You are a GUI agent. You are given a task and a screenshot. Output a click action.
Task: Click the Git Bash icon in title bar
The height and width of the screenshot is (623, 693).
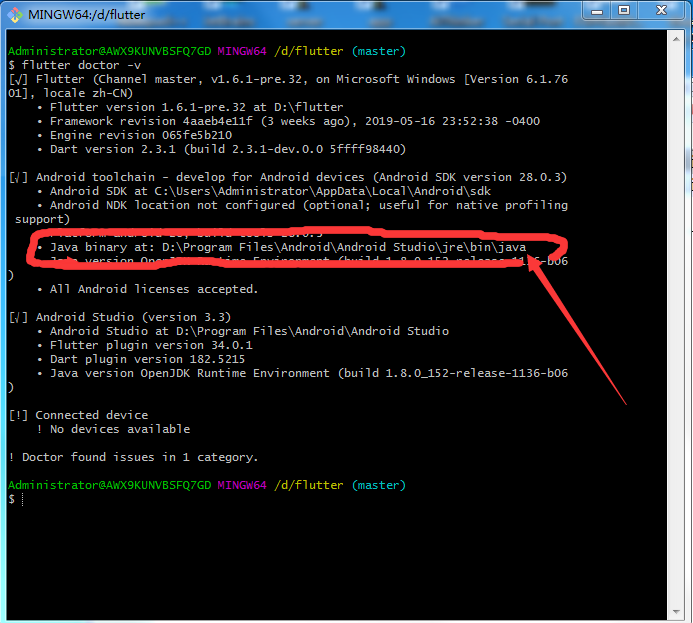[x=15, y=15]
